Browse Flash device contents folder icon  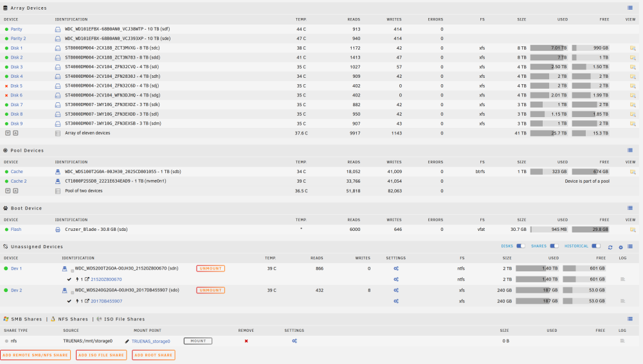[633, 230]
